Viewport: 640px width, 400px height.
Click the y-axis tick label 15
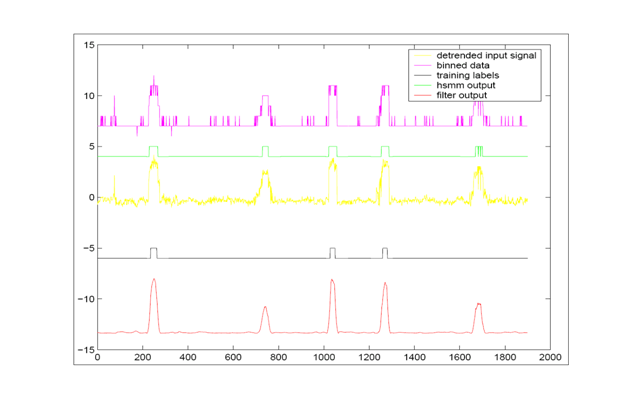(x=89, y=45)
